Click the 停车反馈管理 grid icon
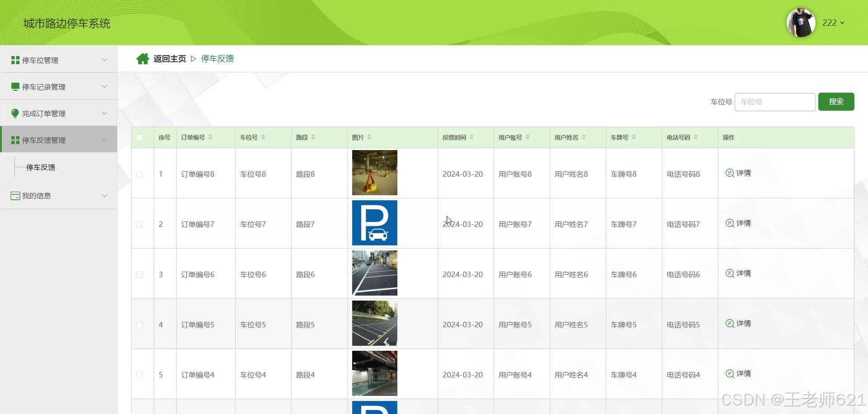868x414 pixels. click(15, 140)
